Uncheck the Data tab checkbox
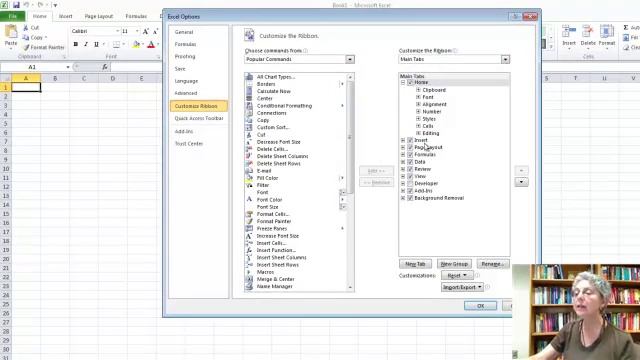Screen dimensions: 640x360 [410, 162]
